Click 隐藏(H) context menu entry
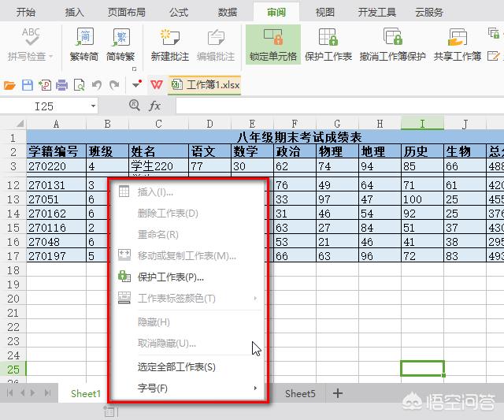Image resolution: width=504 pixels, height=420 pixels. pos(189,322)
